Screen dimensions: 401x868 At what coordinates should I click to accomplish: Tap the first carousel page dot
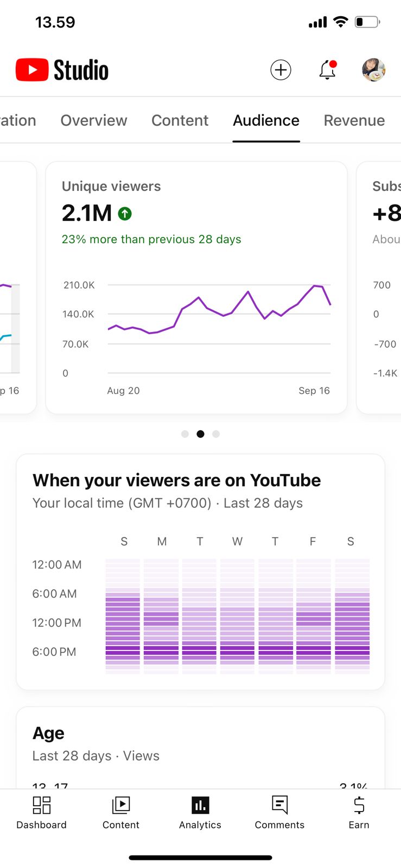[x=185, y=434]
